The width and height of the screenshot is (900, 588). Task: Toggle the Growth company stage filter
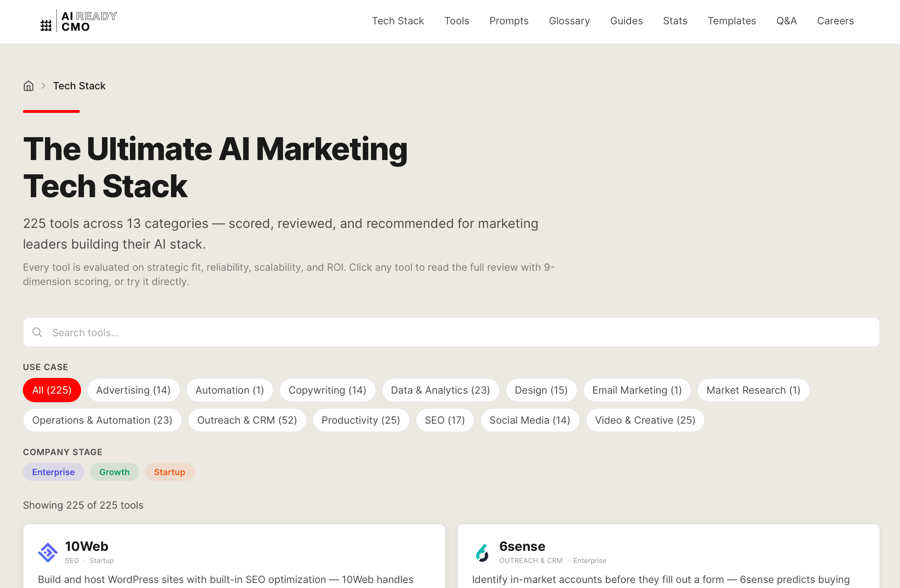tap(114, 472)
